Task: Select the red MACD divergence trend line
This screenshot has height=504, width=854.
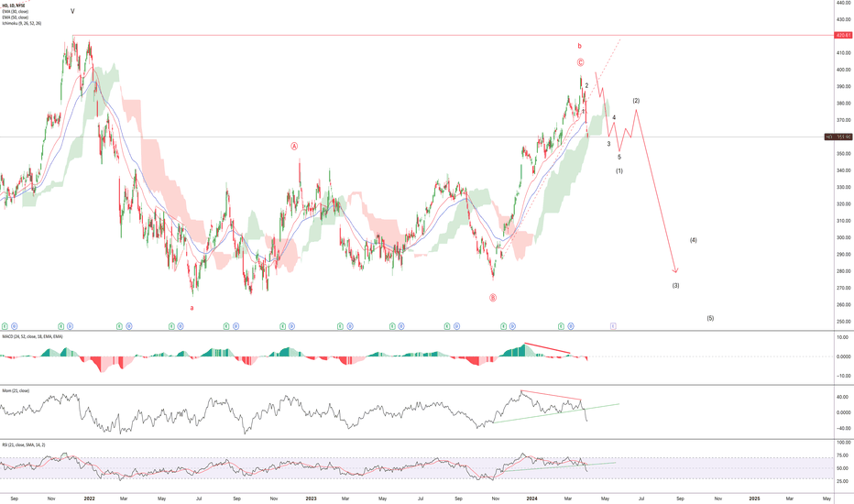Action: pyautogui.click(x=547, y=348)
